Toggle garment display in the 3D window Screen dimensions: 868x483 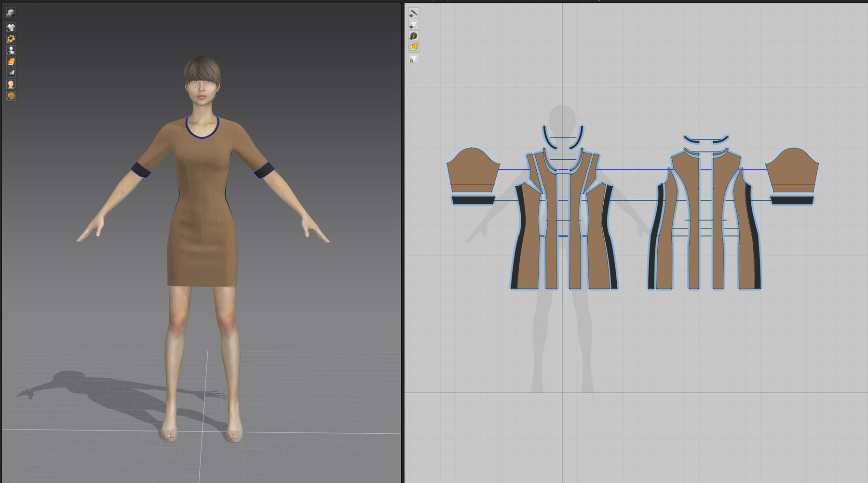coord(11,28)
